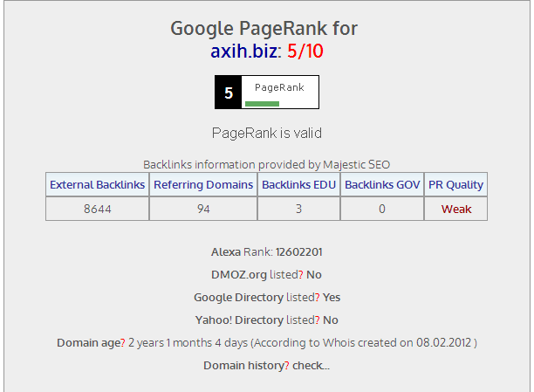Open the Domain history check... link

tap(311, 366)
